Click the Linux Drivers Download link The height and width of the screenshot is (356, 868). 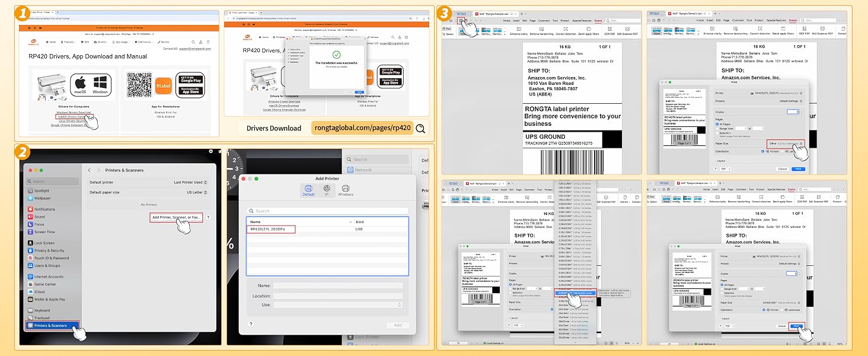click(75, 121)
